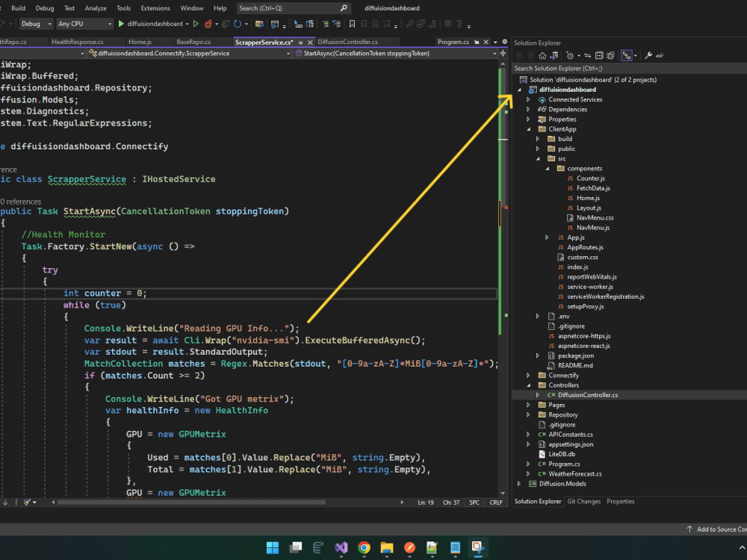
Task: Toggle pin on ScrapperService.cs tab
Action: [301, 43]
